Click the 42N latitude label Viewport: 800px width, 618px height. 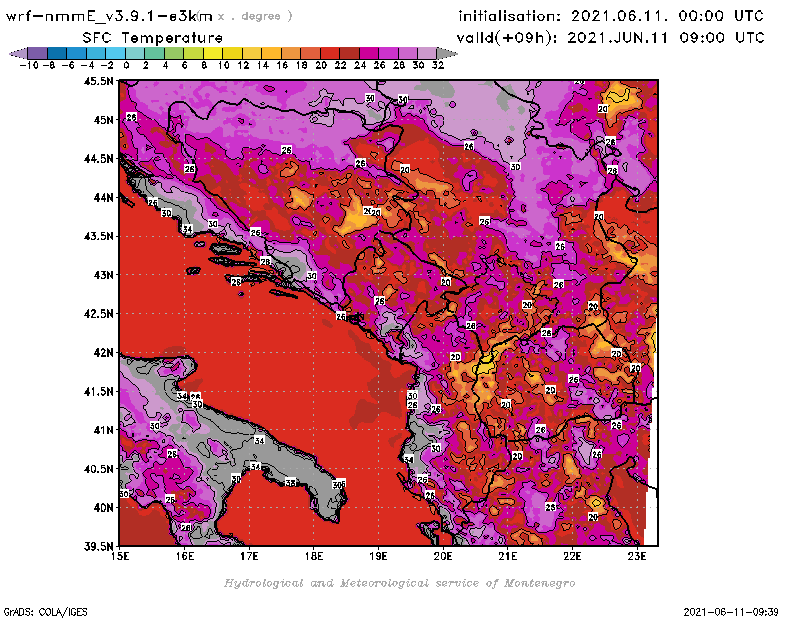coord(103,352)
